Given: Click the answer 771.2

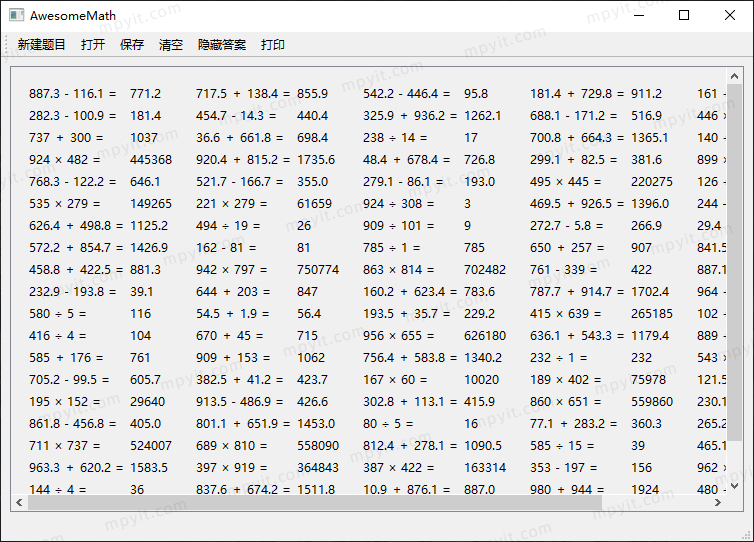Looking at the screenshot, I should [x=146, y=94].
